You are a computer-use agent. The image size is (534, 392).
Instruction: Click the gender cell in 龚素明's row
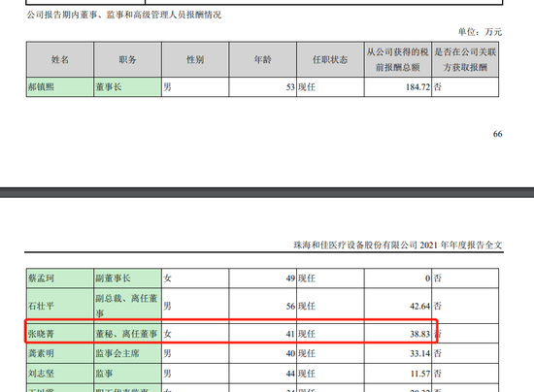pyautogui.click(x=195, y=353)
